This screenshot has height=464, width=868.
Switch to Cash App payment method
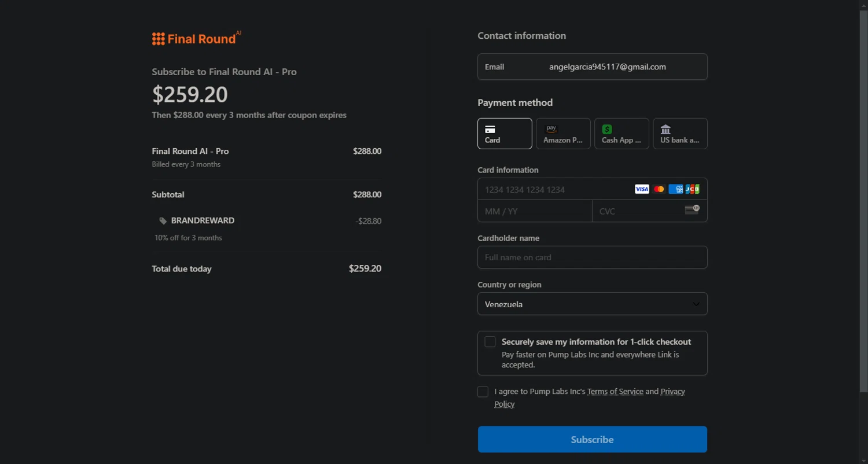621,134
